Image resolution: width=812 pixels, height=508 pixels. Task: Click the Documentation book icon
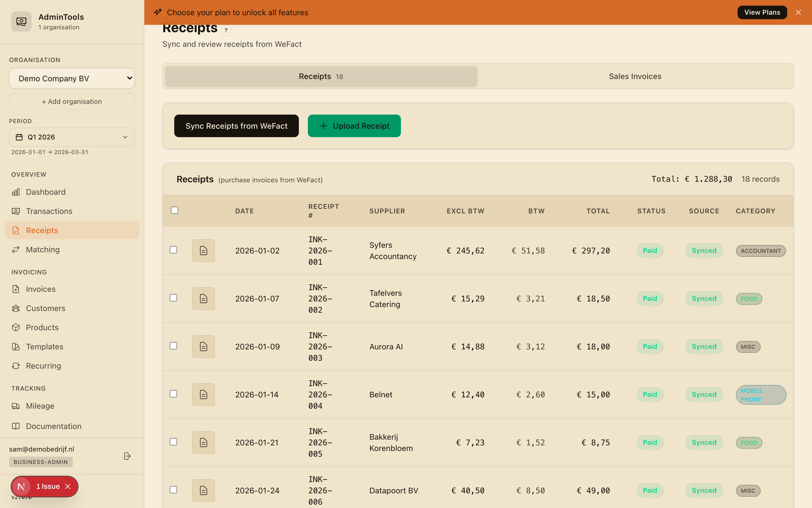(x=16, y=426)
